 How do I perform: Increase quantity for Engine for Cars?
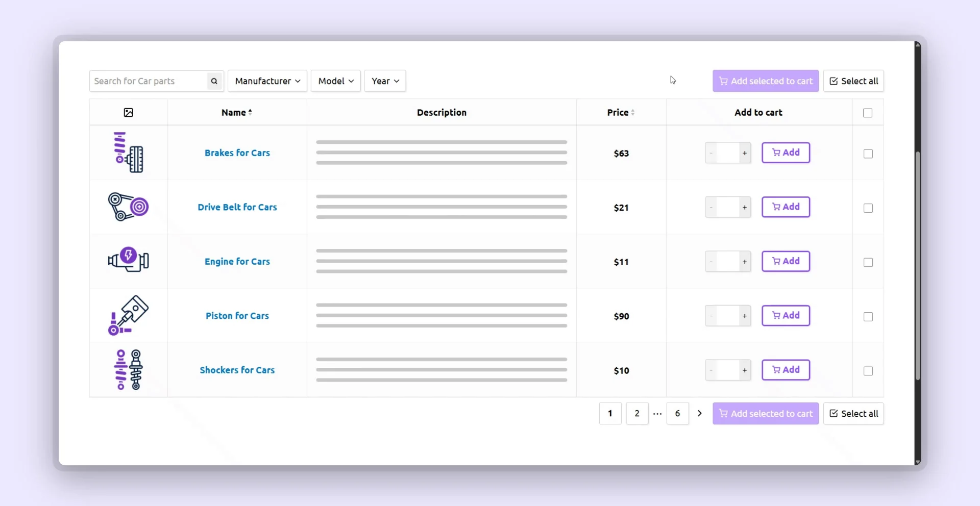point(745,262)
